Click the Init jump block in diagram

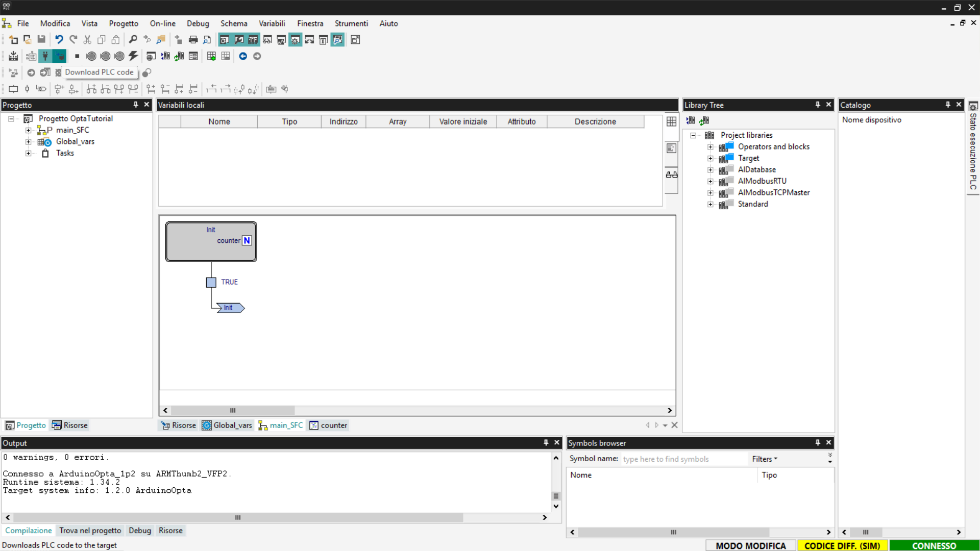230,308
